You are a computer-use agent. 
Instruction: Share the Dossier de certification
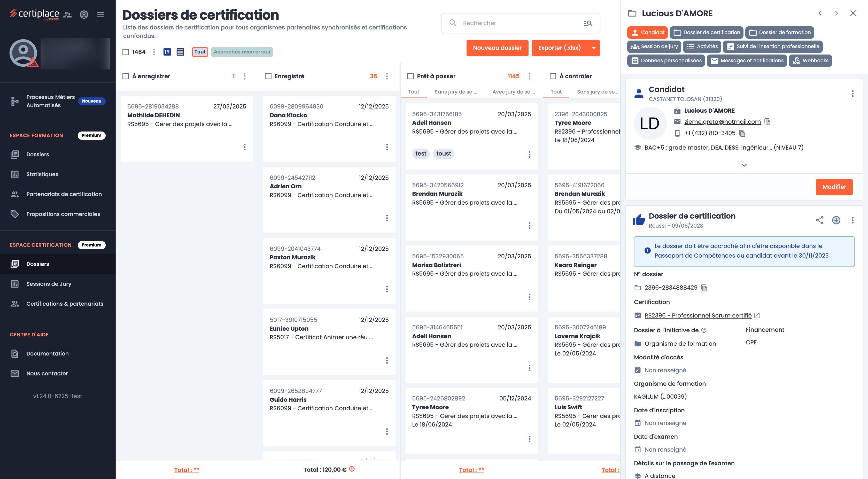tap(819, 220)
